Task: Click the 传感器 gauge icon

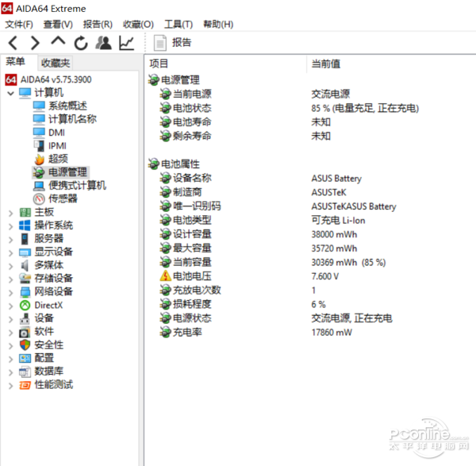Action: (39, 199)
